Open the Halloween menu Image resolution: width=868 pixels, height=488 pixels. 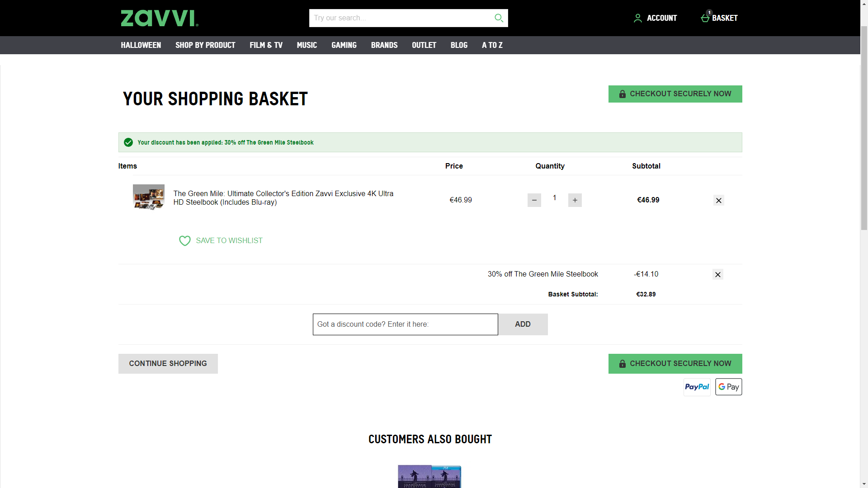coord(141,45)
